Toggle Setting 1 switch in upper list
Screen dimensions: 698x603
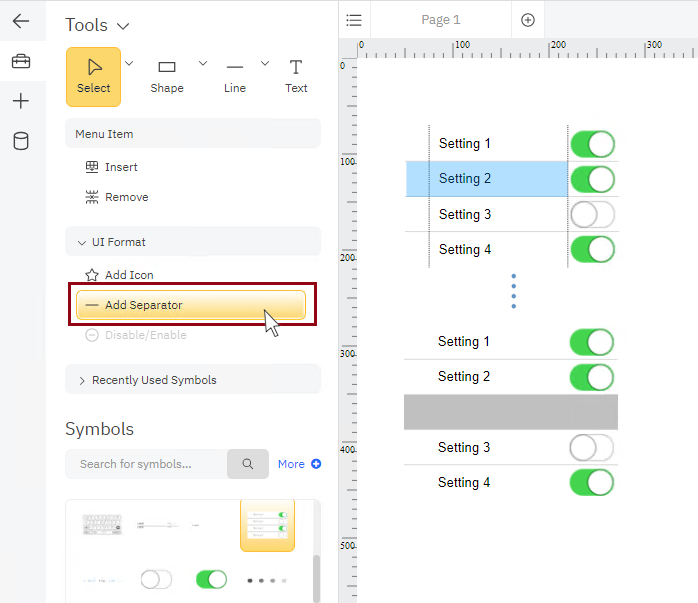coord(592,144)
